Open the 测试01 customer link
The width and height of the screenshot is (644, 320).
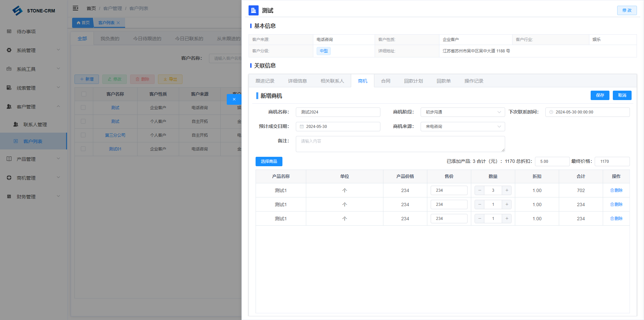tap(115, 149)
